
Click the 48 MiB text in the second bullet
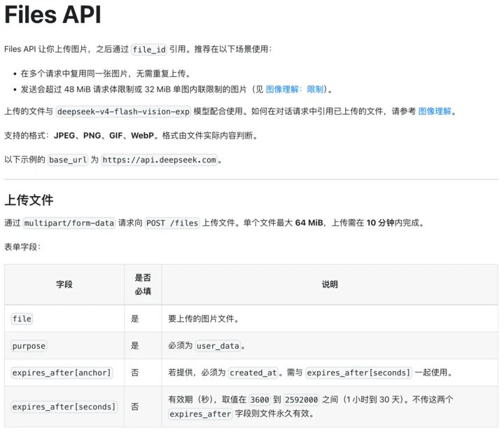[x=78, y=89]
